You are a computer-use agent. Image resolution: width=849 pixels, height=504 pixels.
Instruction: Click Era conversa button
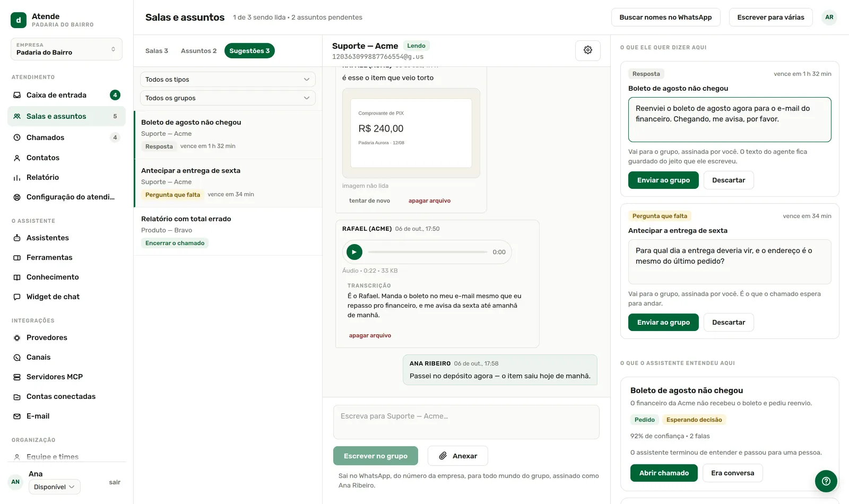tap(732, 473)
